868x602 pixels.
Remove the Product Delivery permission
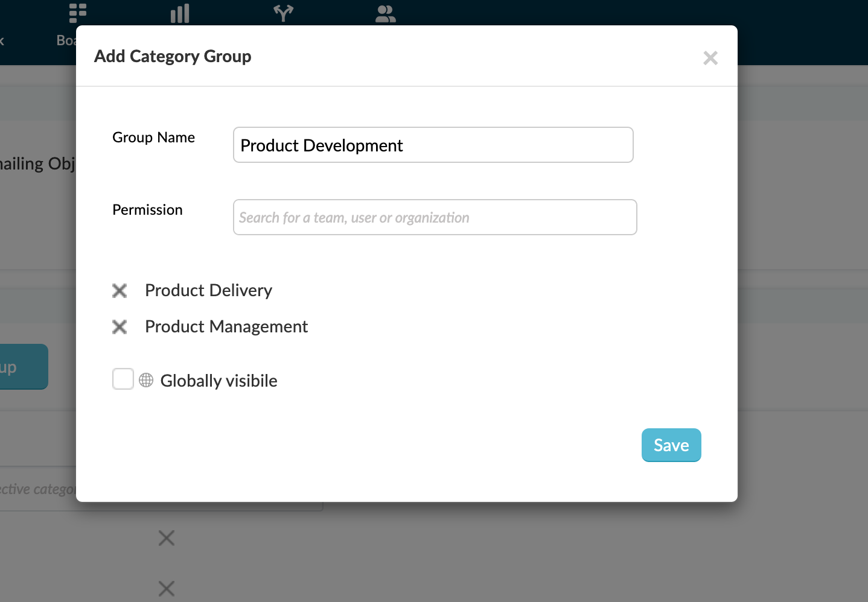point(120,291)
